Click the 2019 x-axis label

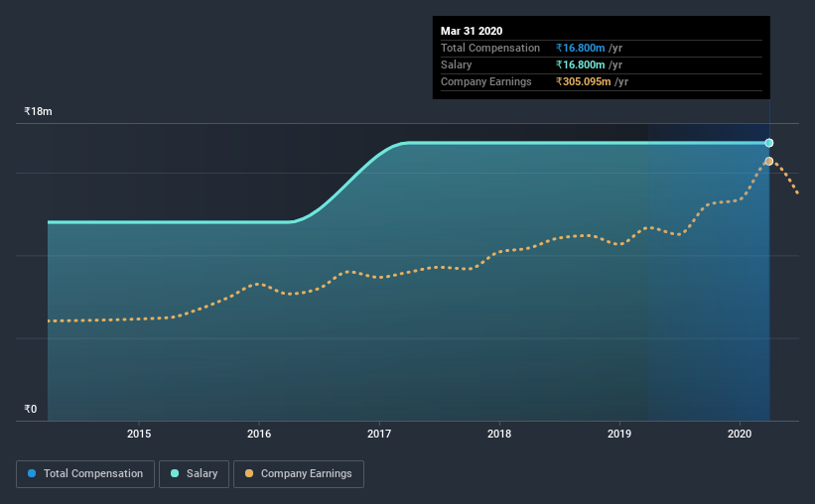619,434
